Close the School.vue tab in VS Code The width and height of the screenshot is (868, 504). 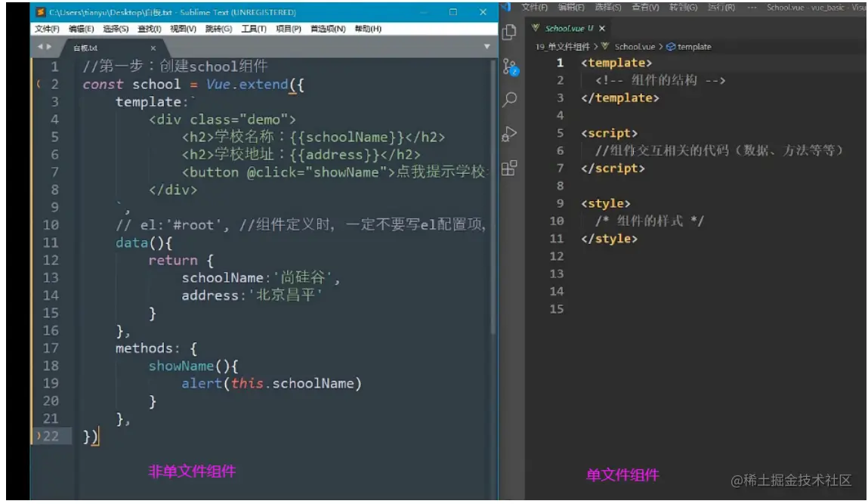[x=602, y=28]
